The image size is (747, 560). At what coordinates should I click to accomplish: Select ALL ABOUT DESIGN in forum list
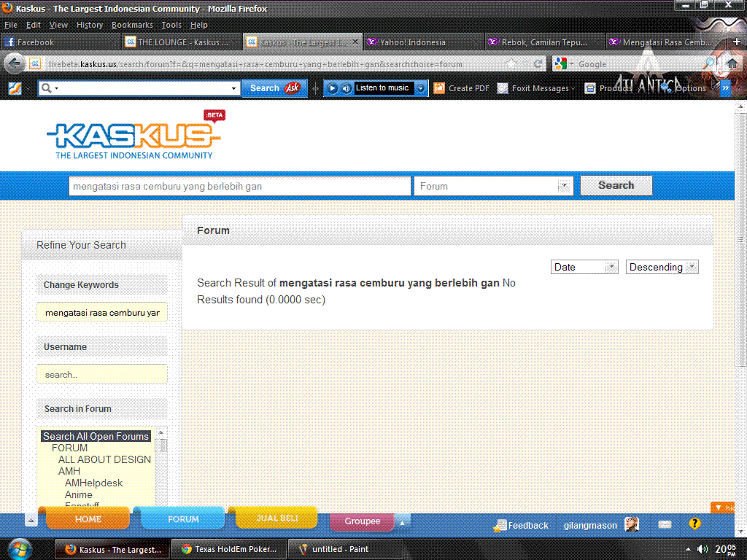coord(104,459)
